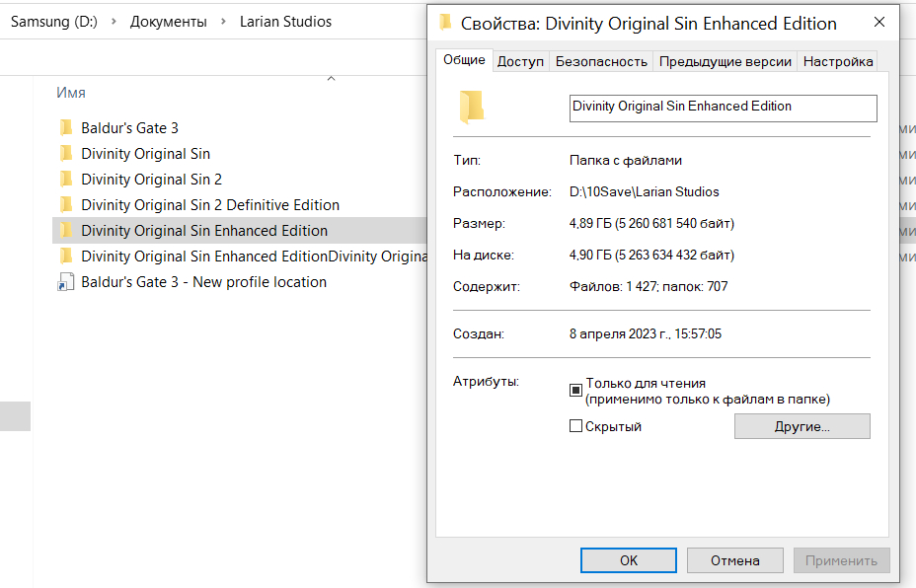Click the large folder icon in properties
Image resolution: width=916 pixels, height=588 pixels.
click(x=472, y=107)
